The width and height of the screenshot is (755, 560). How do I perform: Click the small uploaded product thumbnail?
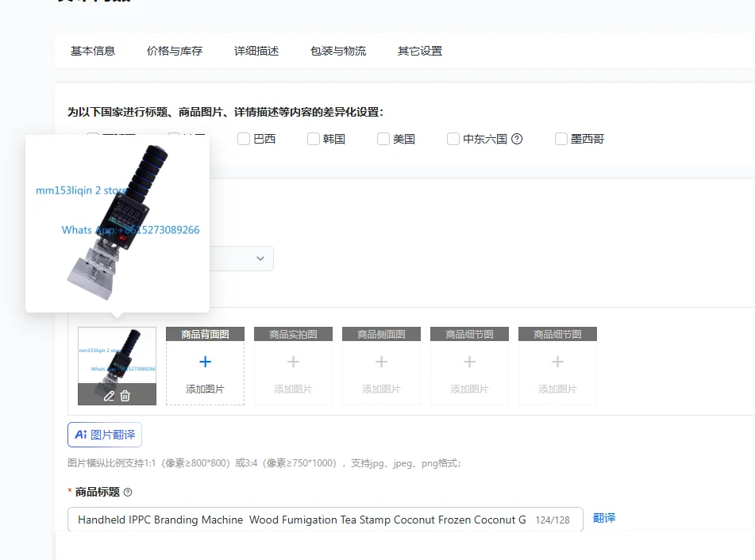[x=117, y=366]
